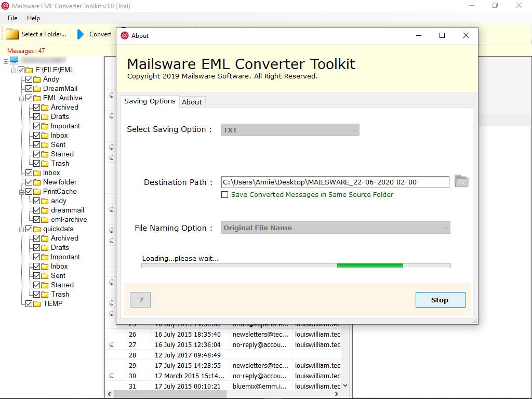
Task: Click the computer icon at the tree root
Action: click(13, 60)
